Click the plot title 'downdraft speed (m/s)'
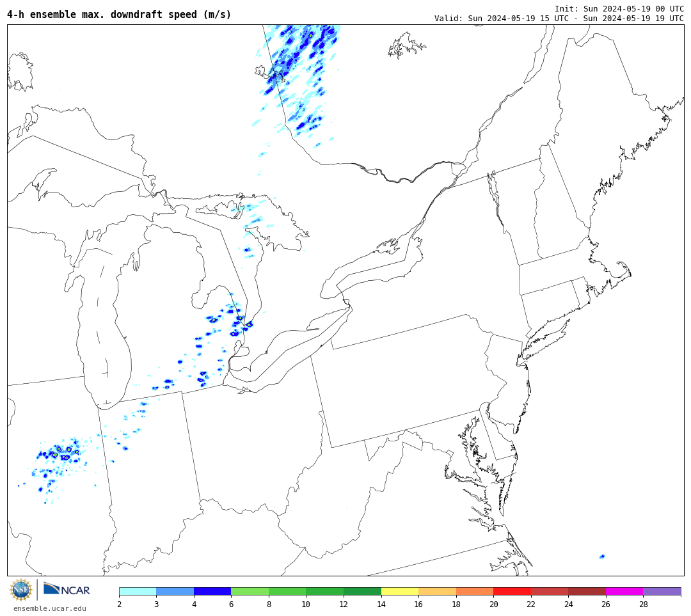The height and width of the screenshot is (616, 691). click(171, 15)
